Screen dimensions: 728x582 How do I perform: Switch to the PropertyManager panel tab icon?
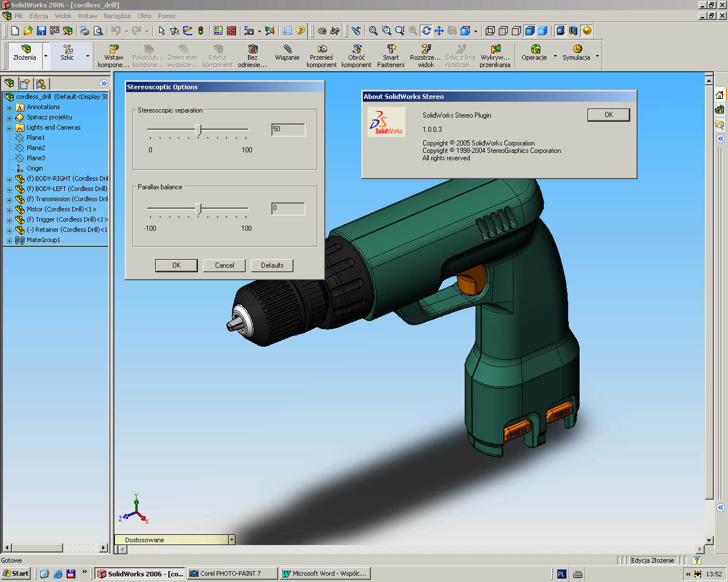[25, 84]
